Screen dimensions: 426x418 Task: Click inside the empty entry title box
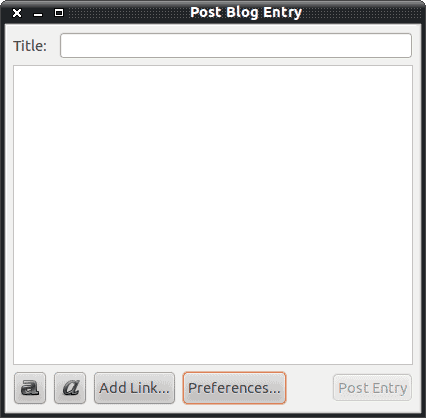(236, 46)
